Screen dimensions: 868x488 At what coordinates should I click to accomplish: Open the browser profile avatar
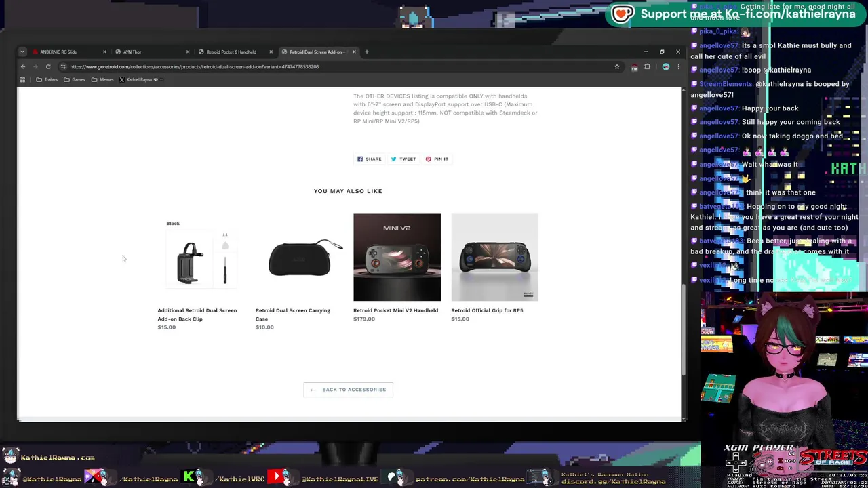point(665,66)
